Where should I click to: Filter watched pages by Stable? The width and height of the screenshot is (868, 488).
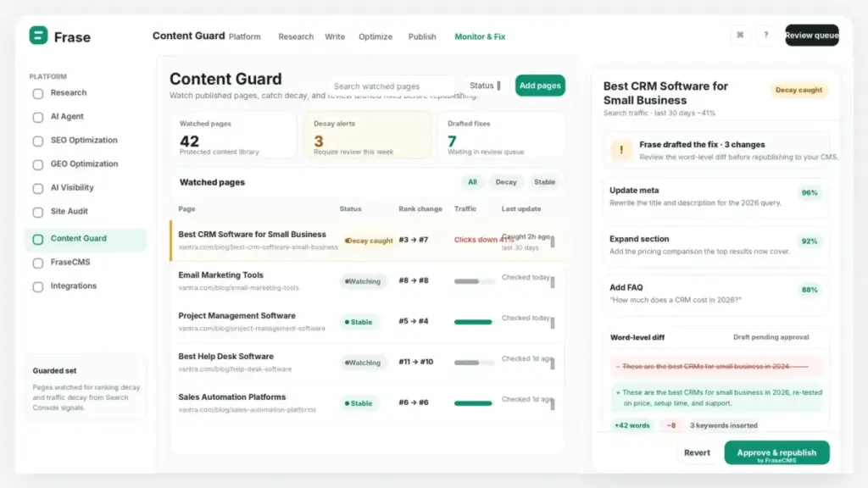click(x=544, y=182)
